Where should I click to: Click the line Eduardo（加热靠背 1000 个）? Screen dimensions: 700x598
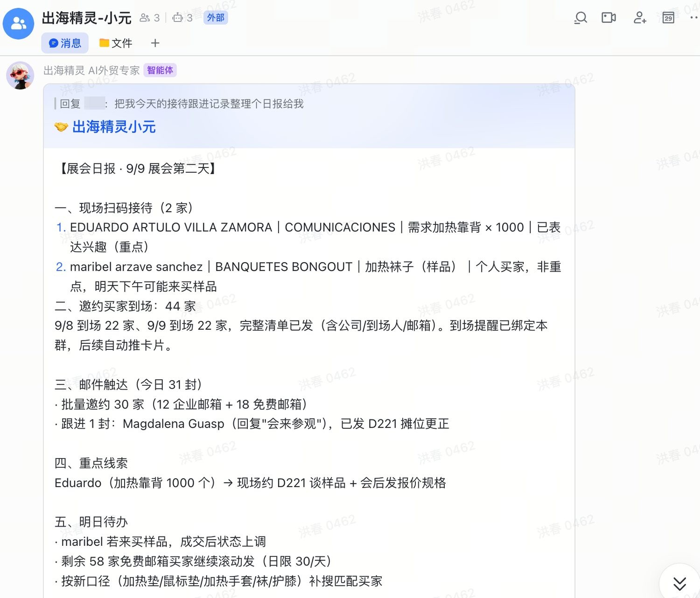pyautogui.click(x=250, y=482)
